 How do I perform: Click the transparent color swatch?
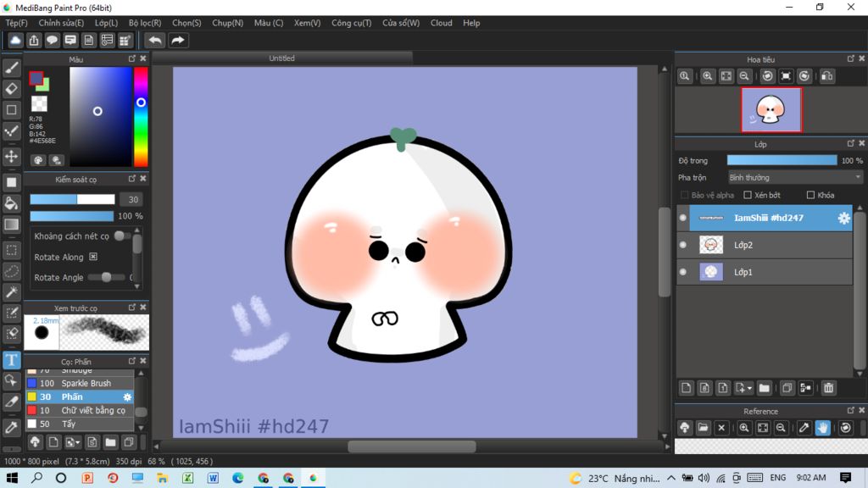(x=39, y=103)
